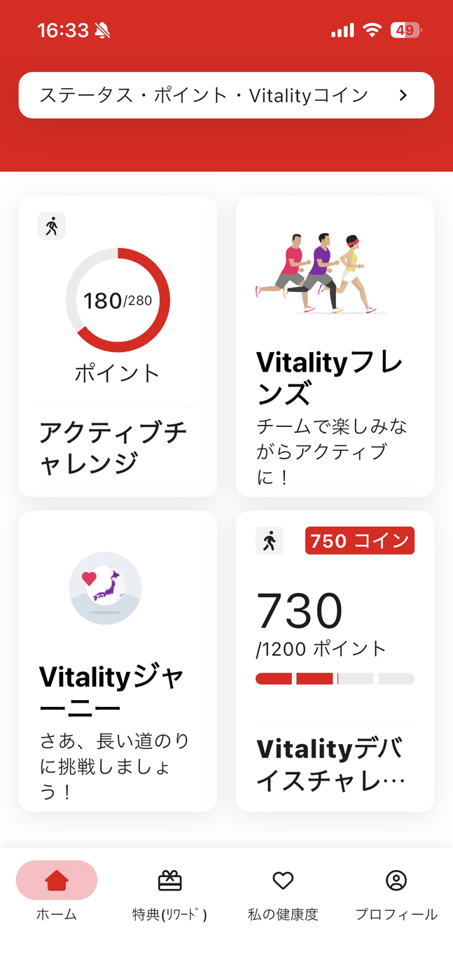Tap the 750 コイン red badge
The image size is (453, 980).
(x=360, y=540)
